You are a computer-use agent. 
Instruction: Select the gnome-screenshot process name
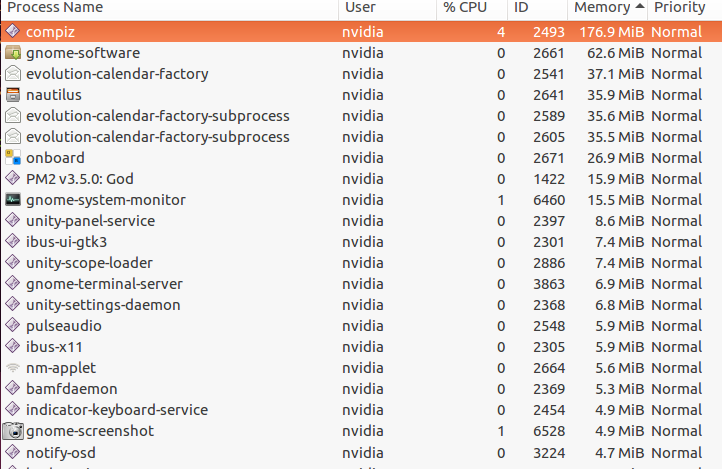click(90, 431)
